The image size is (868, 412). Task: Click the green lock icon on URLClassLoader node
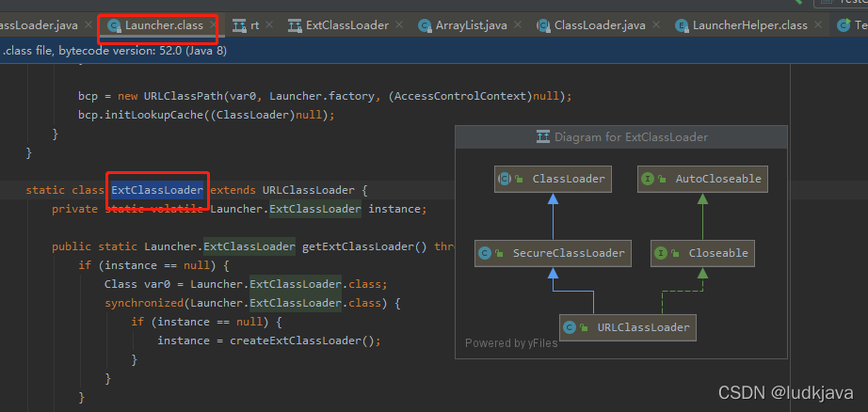coord(584,327)
